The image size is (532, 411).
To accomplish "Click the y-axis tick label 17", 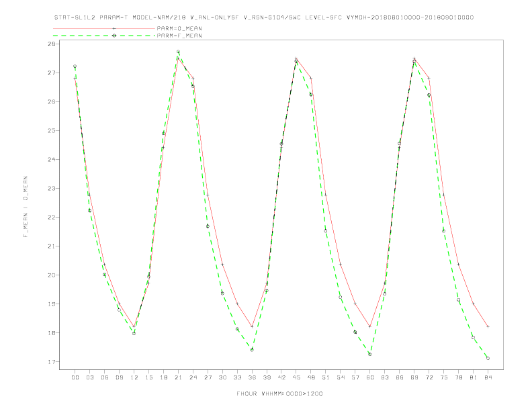I will [x=52, y=362].
